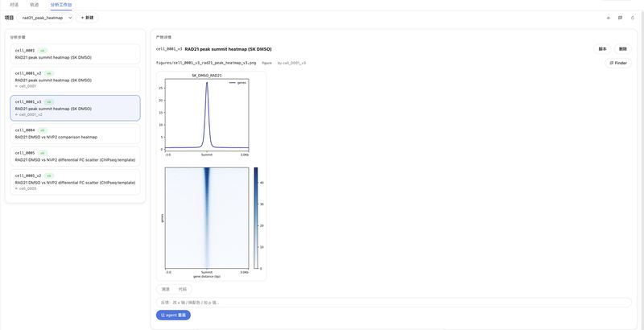
Task: Open figure in Finder
Action: coord(618,63)
